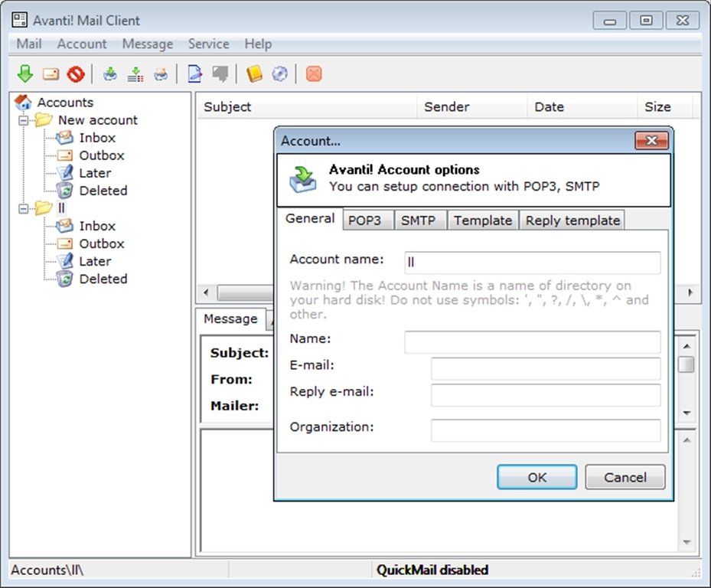Minimize the Avanti! Mail Client window
Screen dimensions: 711x588
pos(610,21)
